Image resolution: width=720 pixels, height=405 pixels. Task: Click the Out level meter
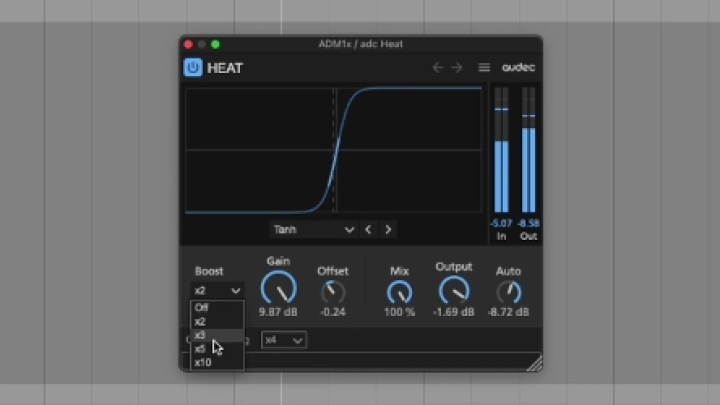(529, 150)
